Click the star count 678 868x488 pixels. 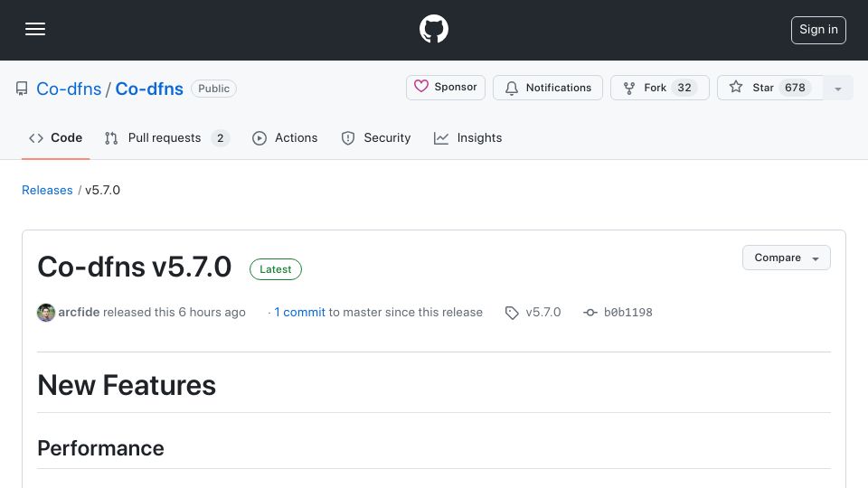click(x=795, y=88)
